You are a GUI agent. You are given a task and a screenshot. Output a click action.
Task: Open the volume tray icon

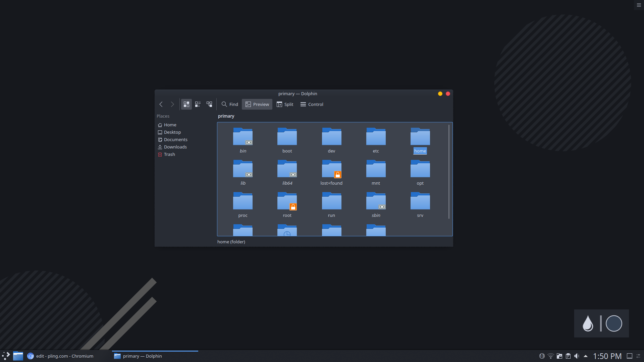pyautogui.click(x=577, y=356)
